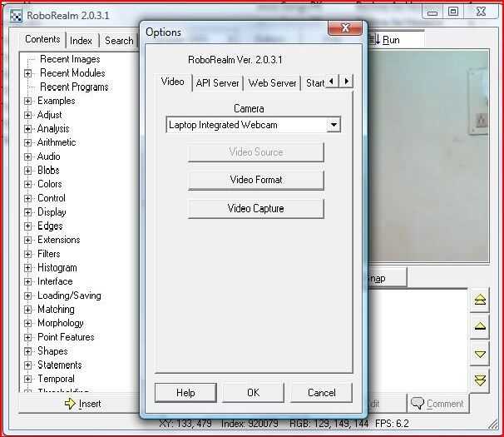
Task: Expand the Display tree node
Action: coord(28,212)
